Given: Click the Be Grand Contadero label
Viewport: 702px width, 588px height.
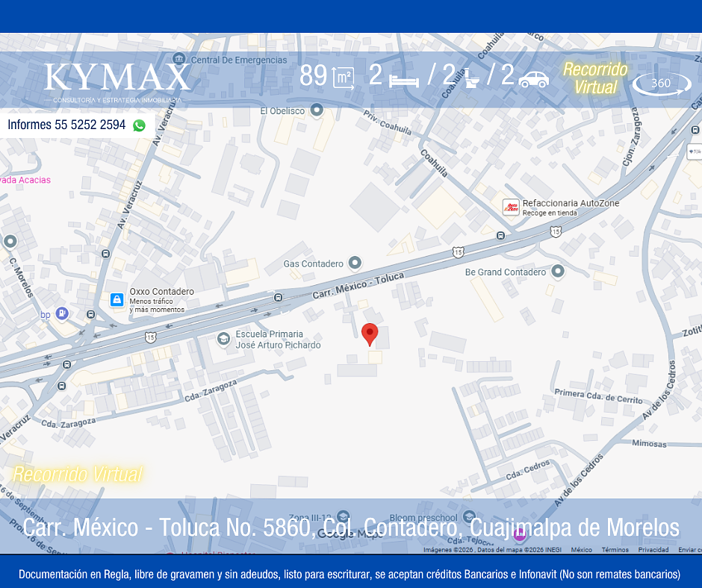Looking at the screenshot, I should [506, 272].
